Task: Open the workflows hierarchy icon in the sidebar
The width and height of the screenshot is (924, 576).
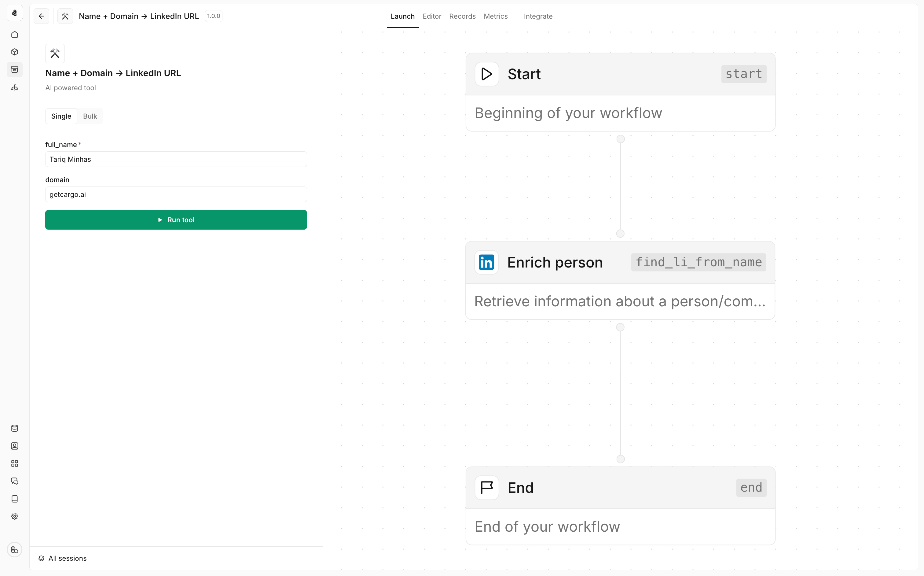Action: click(14, 87)
